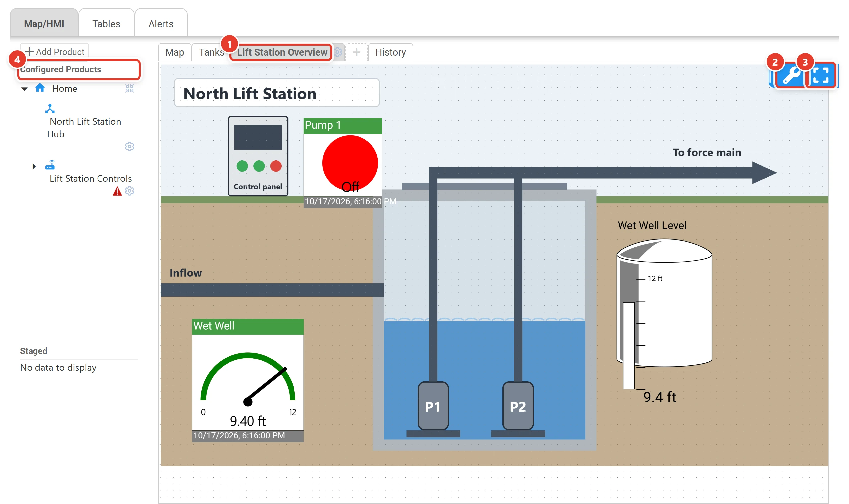Switch to the Map/HMI main tab

click(x=44, y=24)
